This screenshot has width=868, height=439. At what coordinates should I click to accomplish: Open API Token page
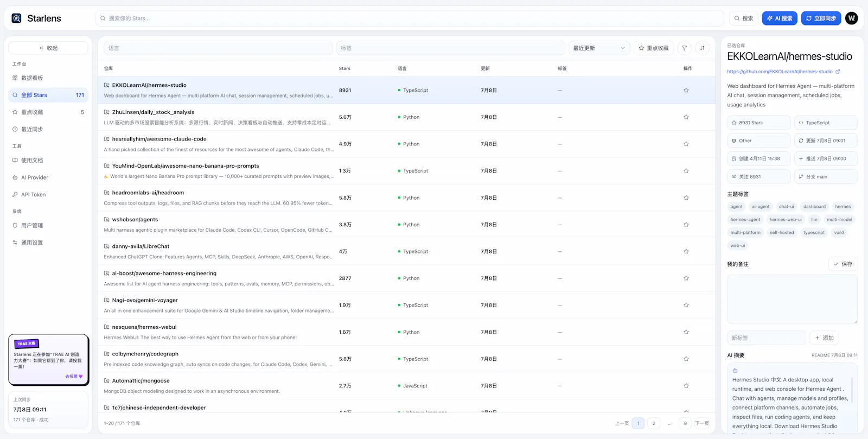pos(48,195)
